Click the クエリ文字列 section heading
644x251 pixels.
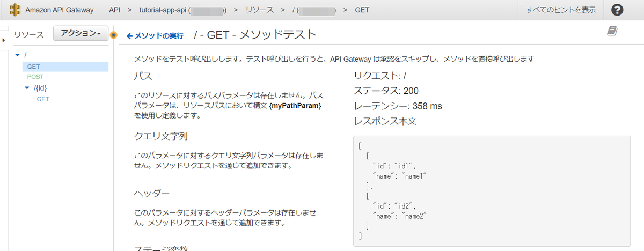tap(160, 136)
